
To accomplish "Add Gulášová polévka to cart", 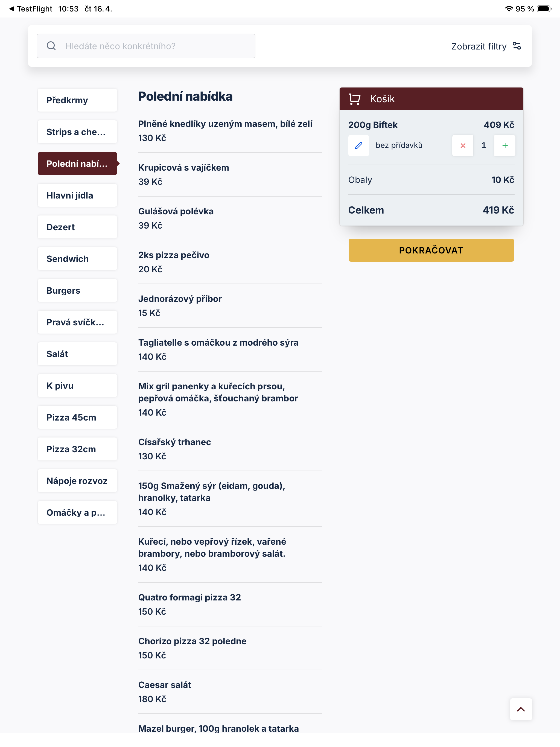I will pyautogui.click(x=230, y=218).
